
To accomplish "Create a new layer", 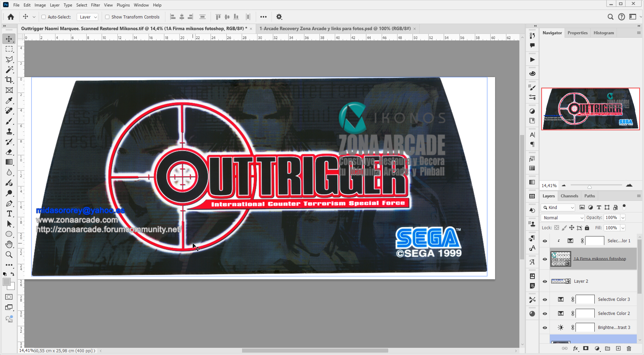I will pyautogui.click(x=618, y=348).
